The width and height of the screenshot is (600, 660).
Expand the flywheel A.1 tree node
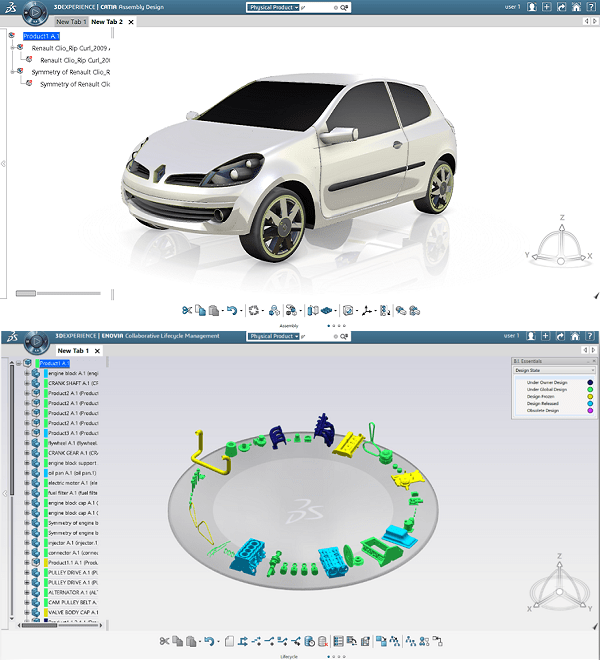pyautogui.click(x=27, y=443)
